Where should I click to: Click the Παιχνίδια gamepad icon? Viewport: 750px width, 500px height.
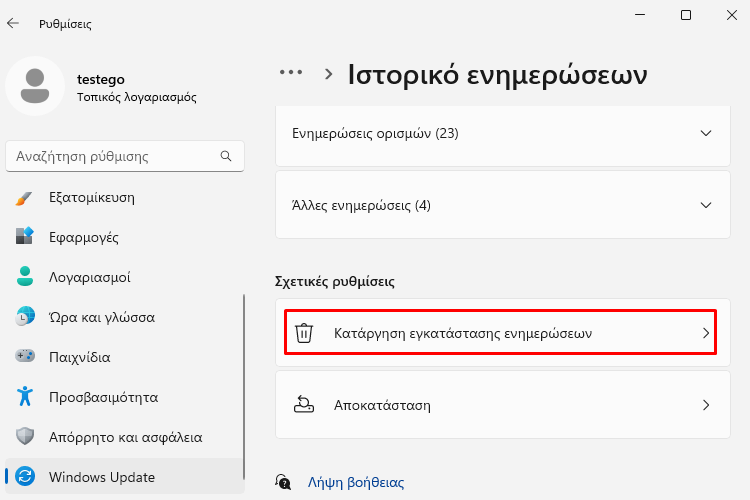tap(25, 356)
